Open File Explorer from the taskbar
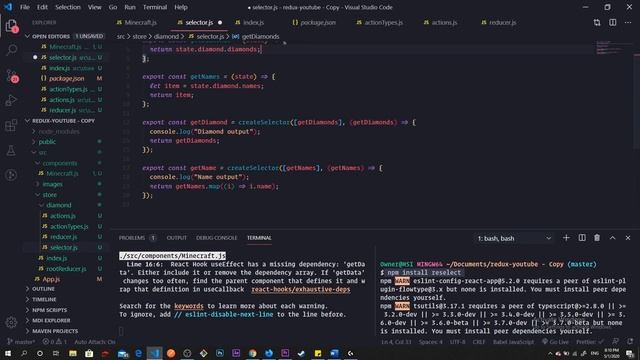Image resolution: width=640 pixels, height=360 pixels. 73,353
